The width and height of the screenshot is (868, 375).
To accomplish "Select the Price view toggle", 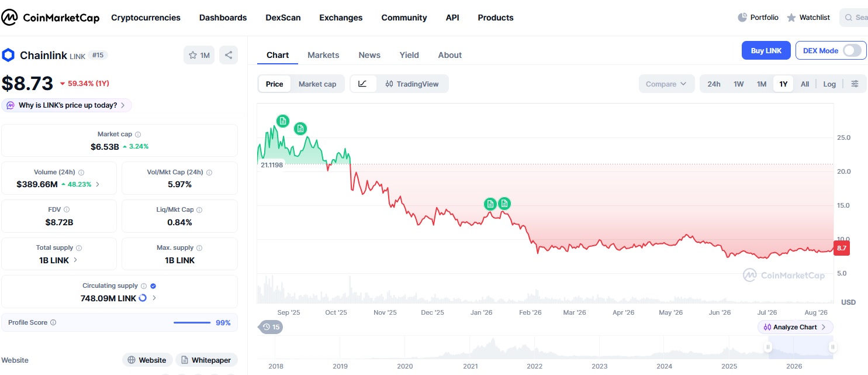I will pyautogui.click(x=274, y=84).
